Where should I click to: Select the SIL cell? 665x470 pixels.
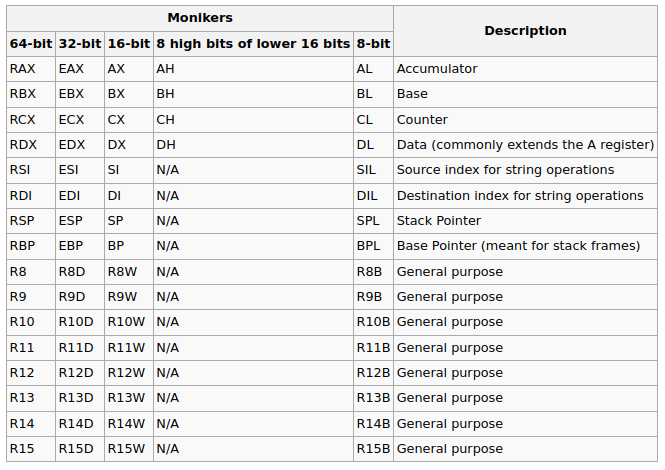point(373,170)
